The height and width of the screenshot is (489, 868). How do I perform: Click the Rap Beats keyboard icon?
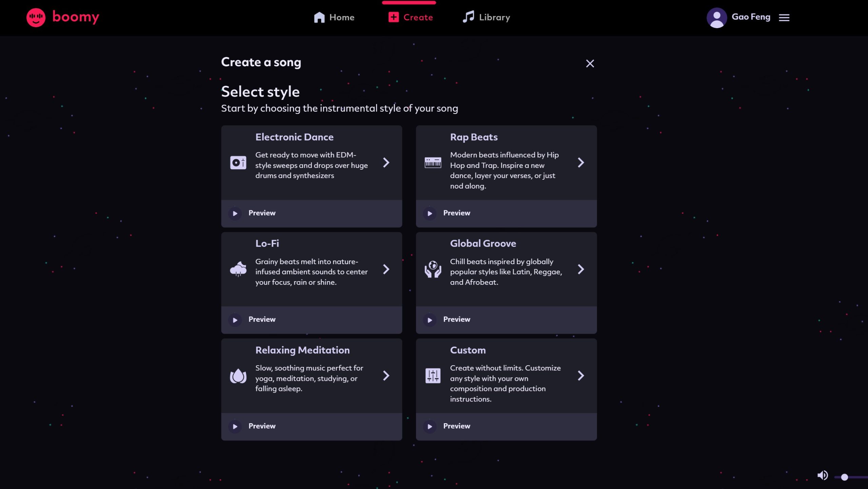[433, 162]
